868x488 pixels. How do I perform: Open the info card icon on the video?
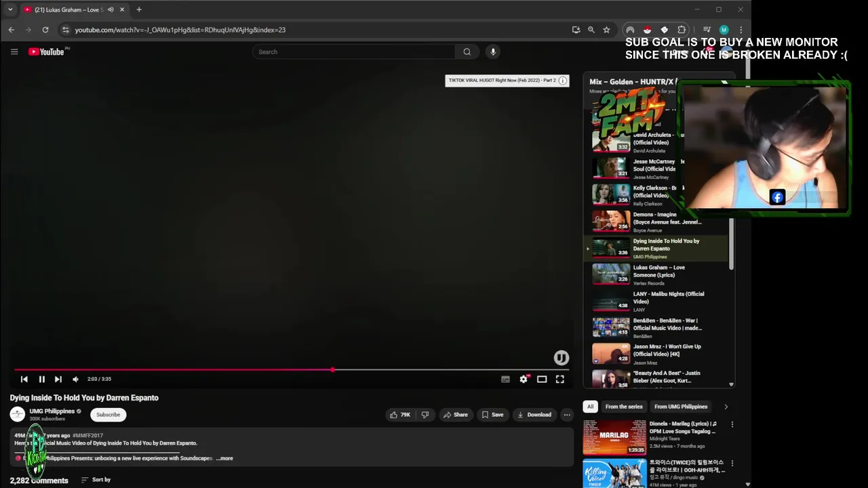(x=562, y=81)
